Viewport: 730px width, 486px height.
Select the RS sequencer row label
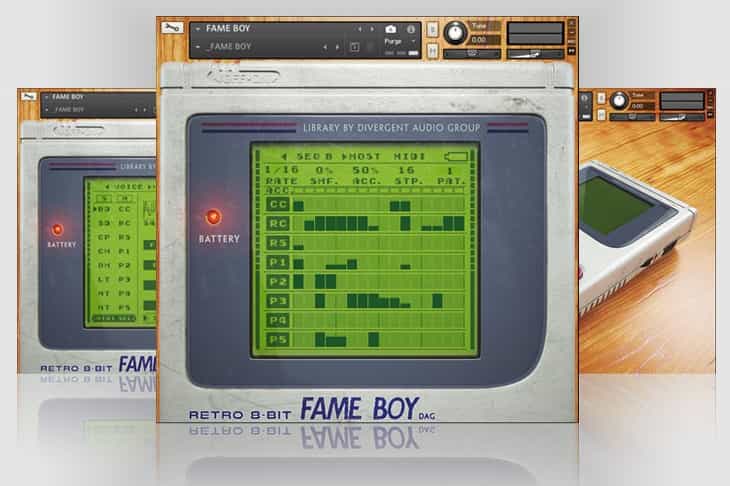click(278, 243)
